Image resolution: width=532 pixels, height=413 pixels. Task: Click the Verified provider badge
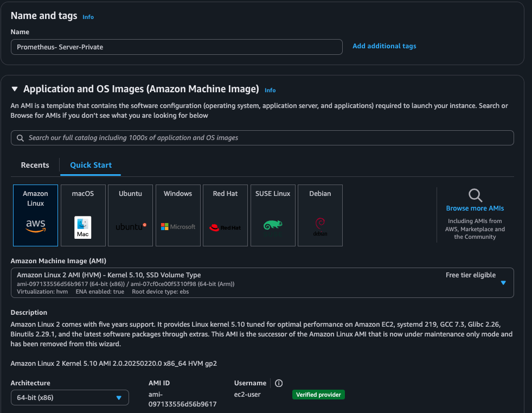pyautogui.click(x=318, y=395)
